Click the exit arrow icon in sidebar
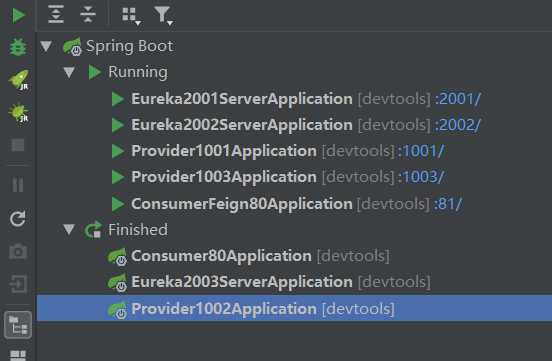 pos(18,284)
